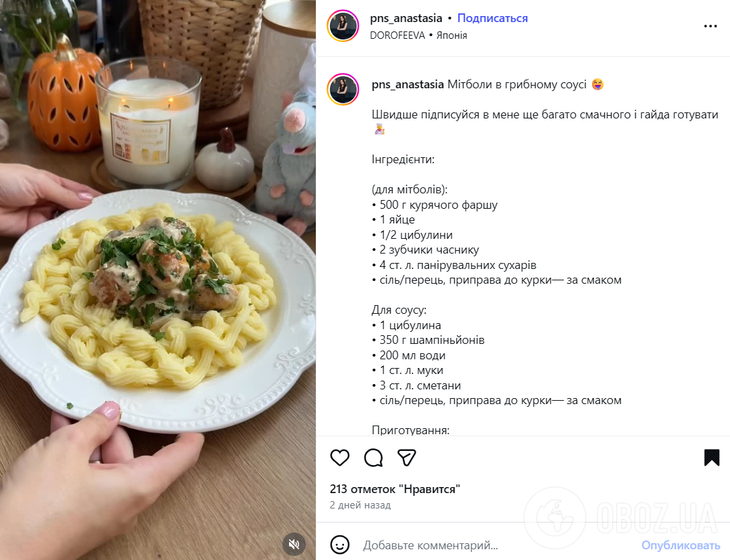Click the 2 дней назад timestamp
This screenshot has height=560, width=730.
[361, 505]
